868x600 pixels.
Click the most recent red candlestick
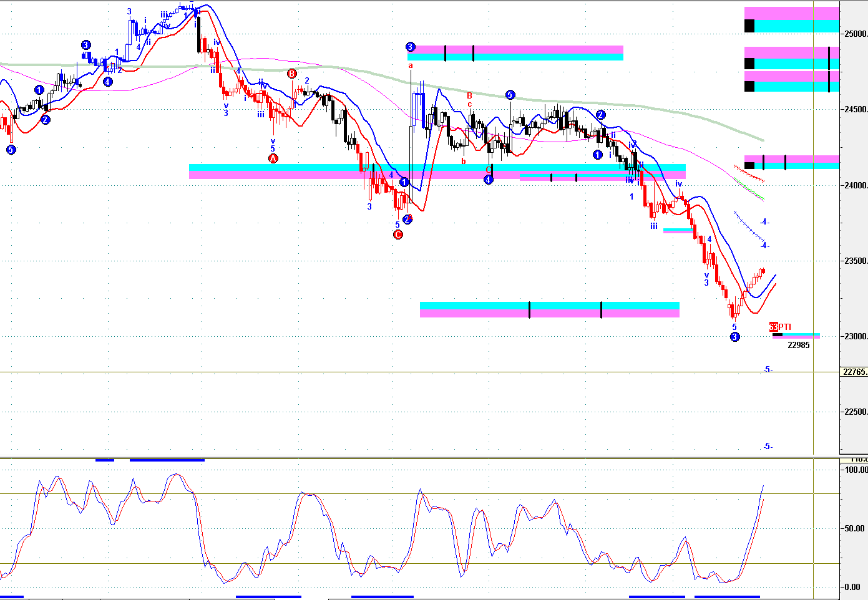pos(763,271)
